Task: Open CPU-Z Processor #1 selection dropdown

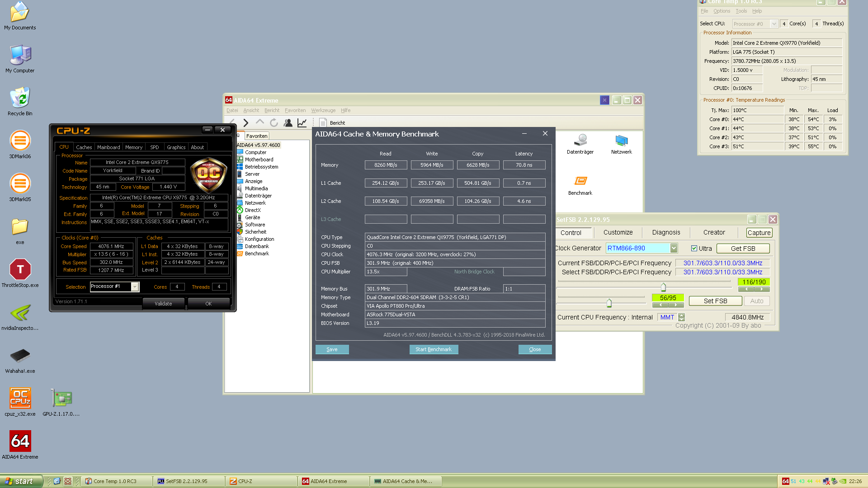Action: pyautogui.click(x=135, y=287)
